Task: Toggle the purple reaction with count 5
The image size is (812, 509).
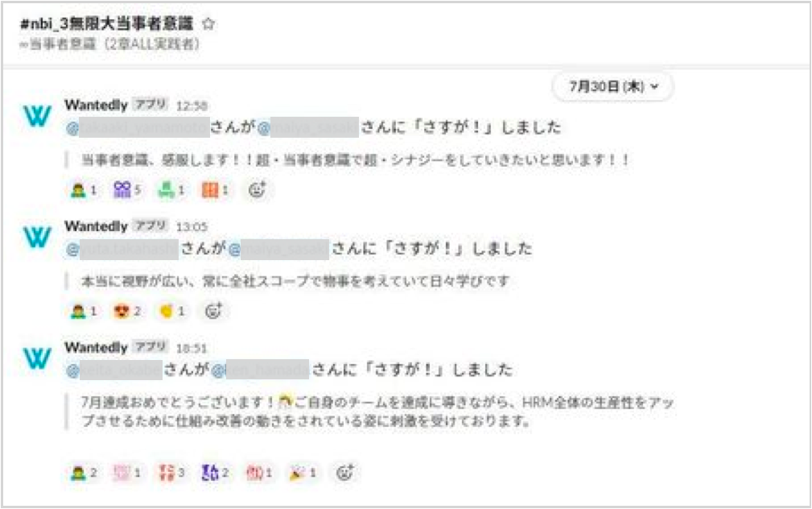Action: (x=127, y=190)
